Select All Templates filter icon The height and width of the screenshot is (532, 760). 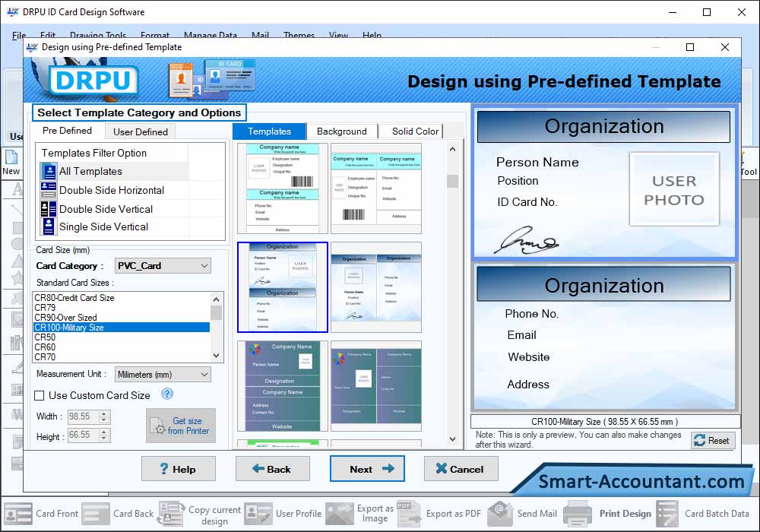tap(49, 171)
